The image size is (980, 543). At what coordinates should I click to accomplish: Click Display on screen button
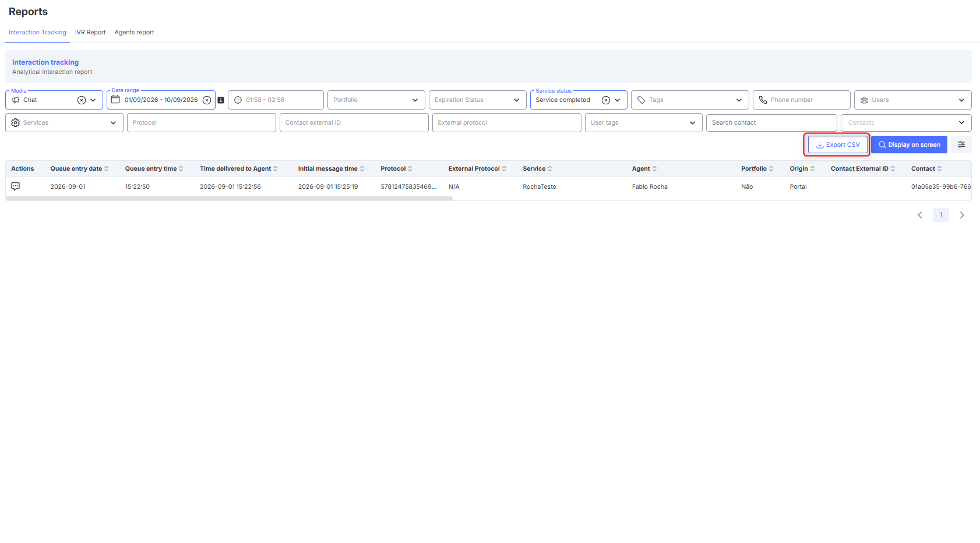tap(909, 144)
